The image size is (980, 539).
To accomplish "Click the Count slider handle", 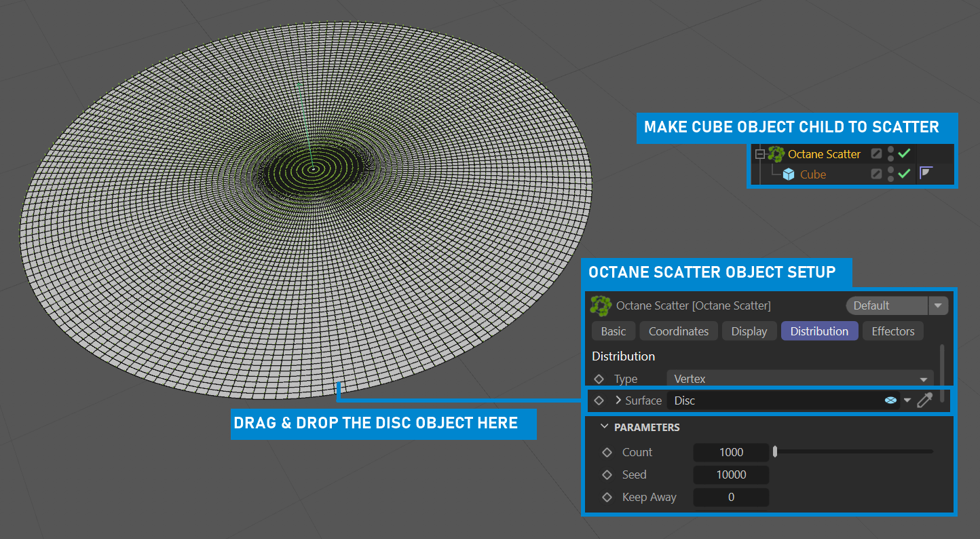I will coord(775,452).
